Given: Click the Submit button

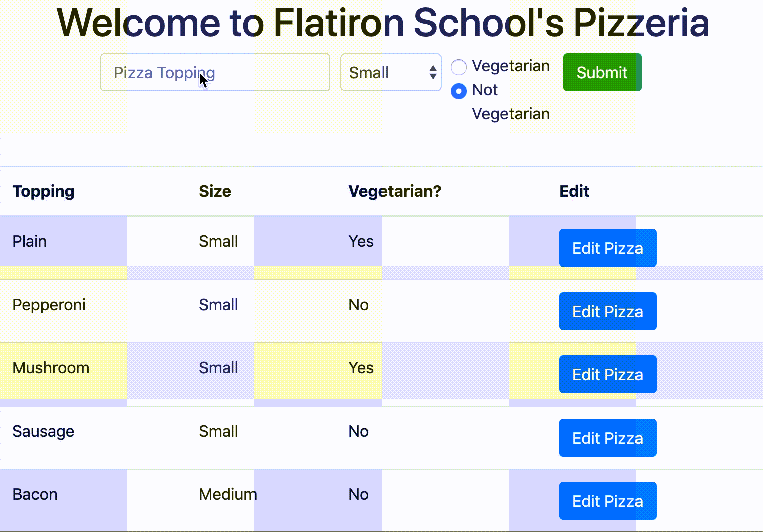Looking at the screenshot, I should 602,72.
